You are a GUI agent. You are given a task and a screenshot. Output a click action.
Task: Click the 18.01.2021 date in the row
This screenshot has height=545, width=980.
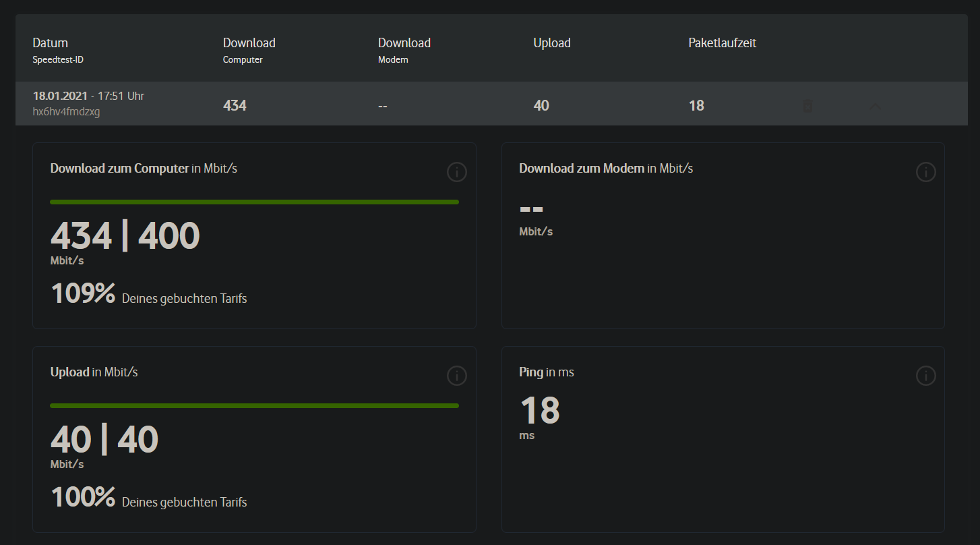tap(61, 96)
